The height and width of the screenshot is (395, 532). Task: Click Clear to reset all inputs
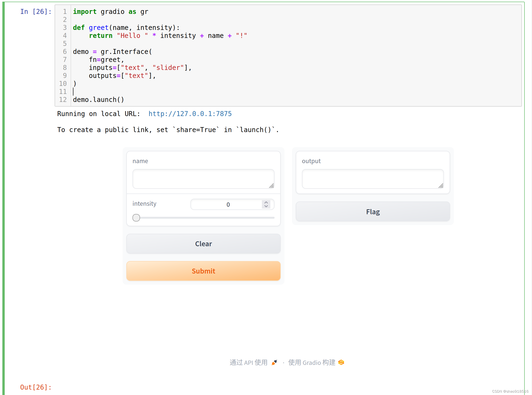pyautogui.click(x=204, y=244)
